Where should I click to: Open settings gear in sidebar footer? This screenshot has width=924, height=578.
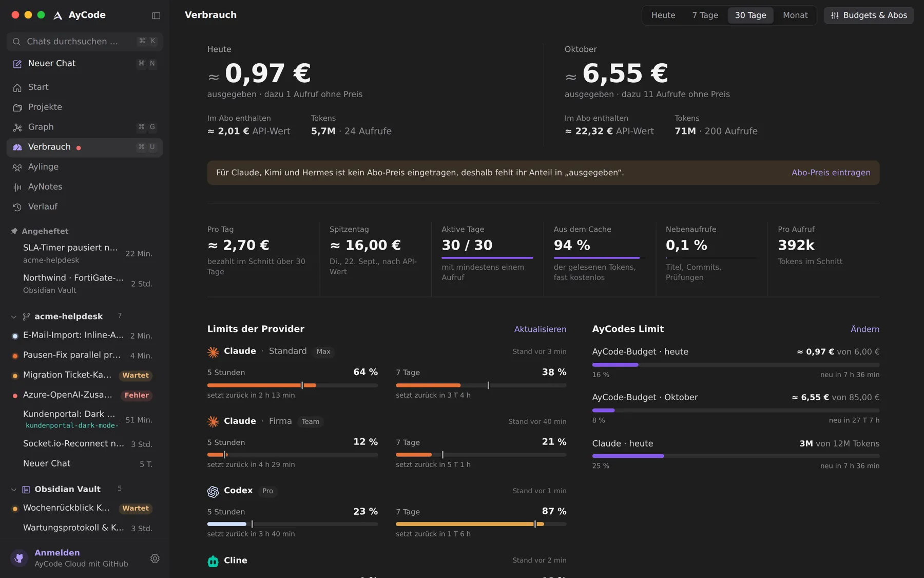click(155, 558)
